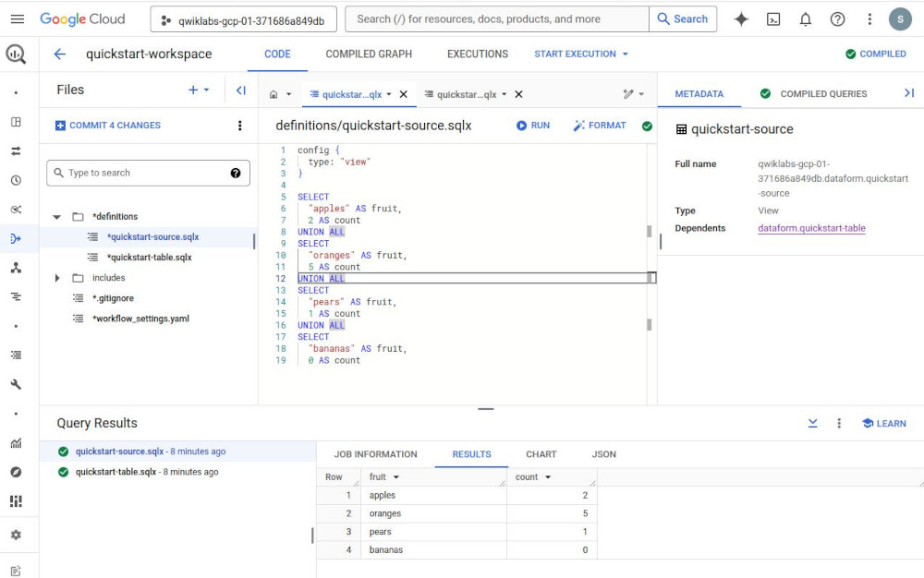The width and height of the screenshot is (924, 578).
Task: Focus the top resource search field
Action: point(497,19)
